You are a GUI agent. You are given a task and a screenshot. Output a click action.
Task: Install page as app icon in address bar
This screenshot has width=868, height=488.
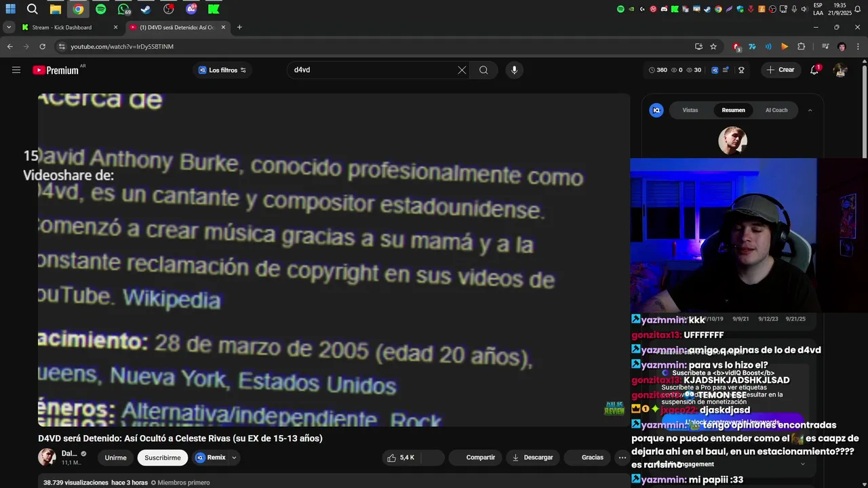point(698,47)
